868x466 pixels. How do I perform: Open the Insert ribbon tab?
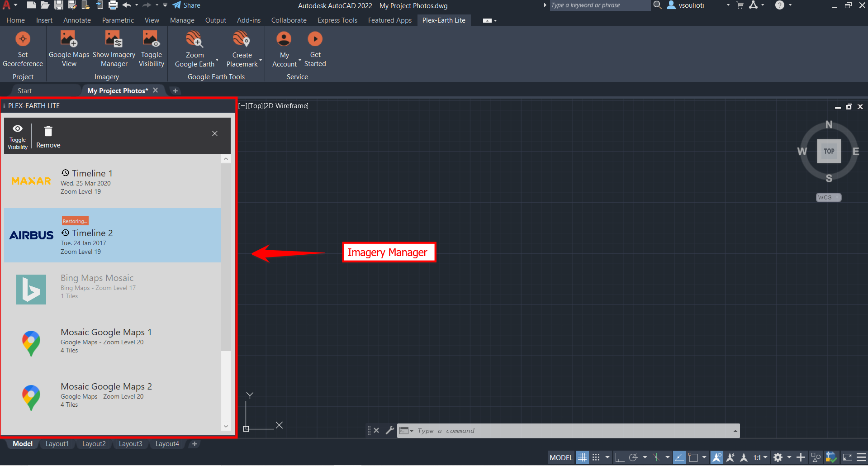click(44, 20)
